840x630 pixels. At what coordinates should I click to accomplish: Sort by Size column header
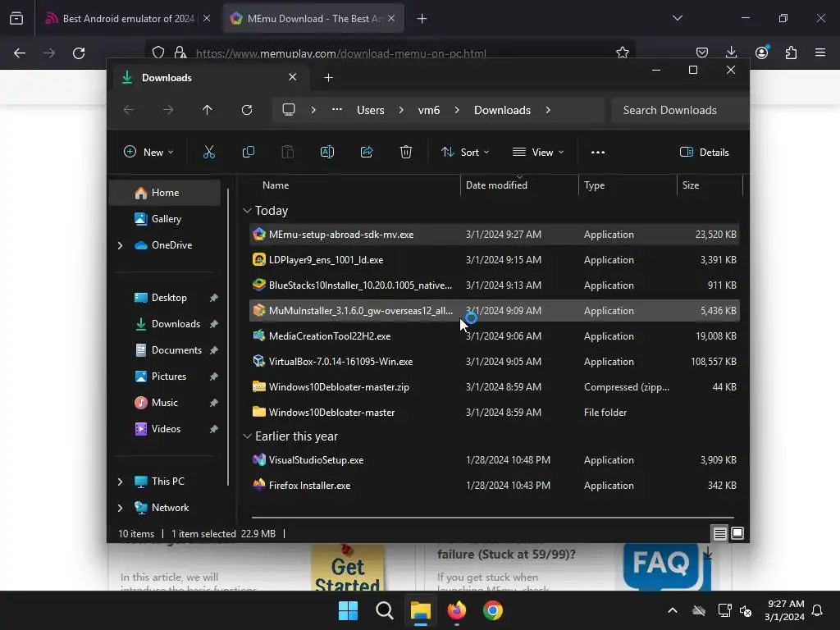tap(691, 185)
